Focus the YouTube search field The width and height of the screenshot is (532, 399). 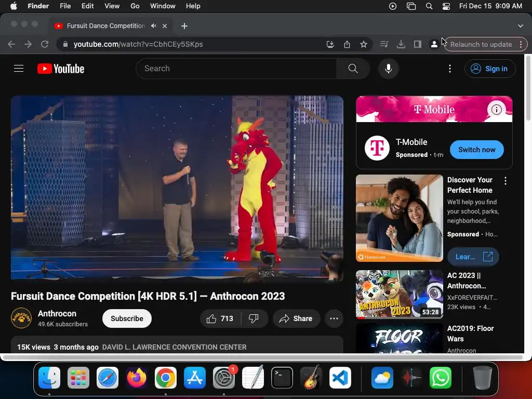(236, 69)
